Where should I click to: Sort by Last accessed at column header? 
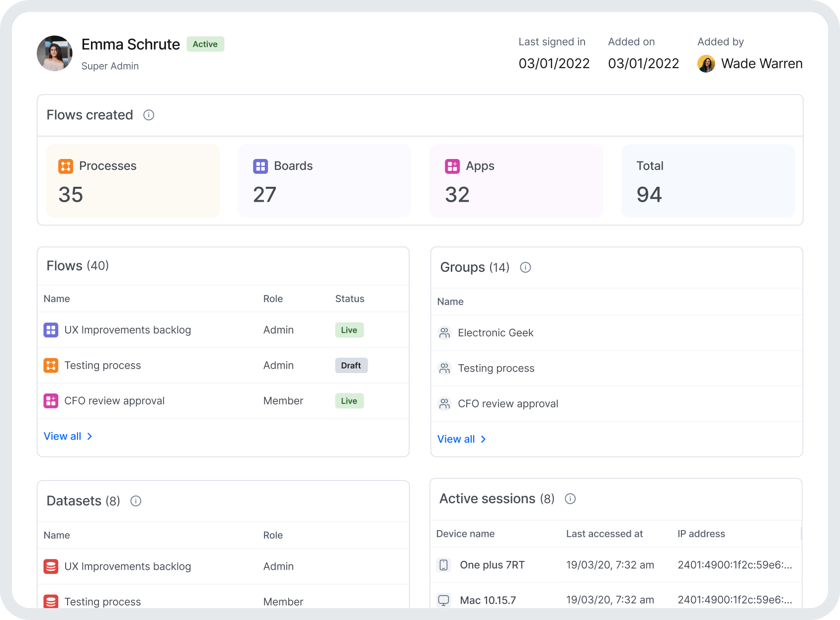[604, 534]
